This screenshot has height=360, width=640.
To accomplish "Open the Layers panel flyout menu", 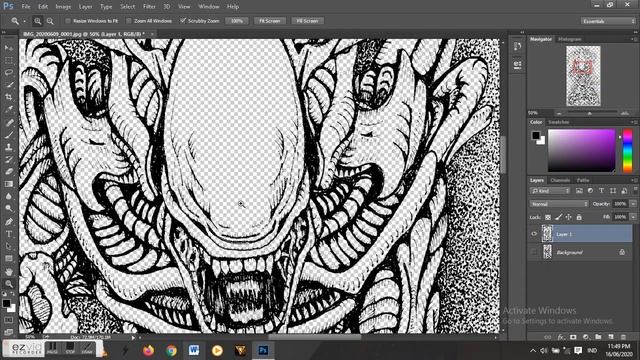I will [634, 180].
